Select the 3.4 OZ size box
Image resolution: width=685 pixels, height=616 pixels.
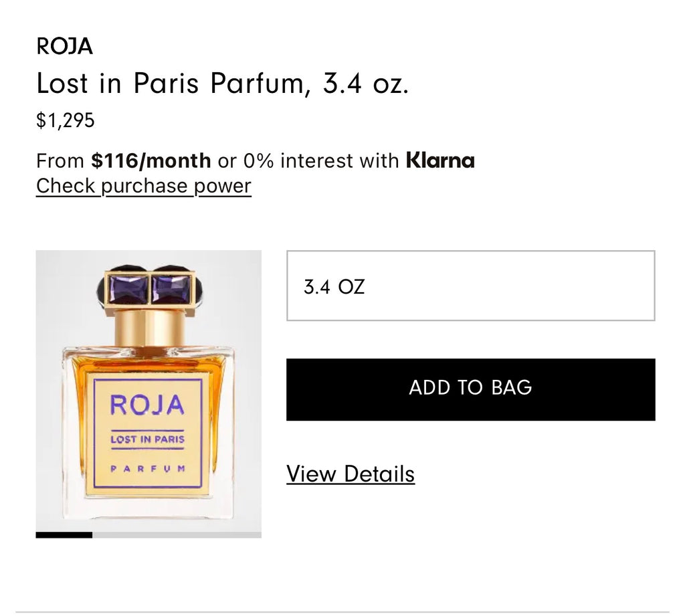tap(470, 286)
